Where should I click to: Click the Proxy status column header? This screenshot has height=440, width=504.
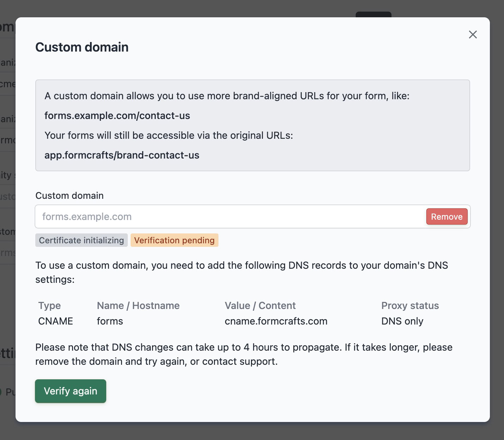click(x=410, y=305)
